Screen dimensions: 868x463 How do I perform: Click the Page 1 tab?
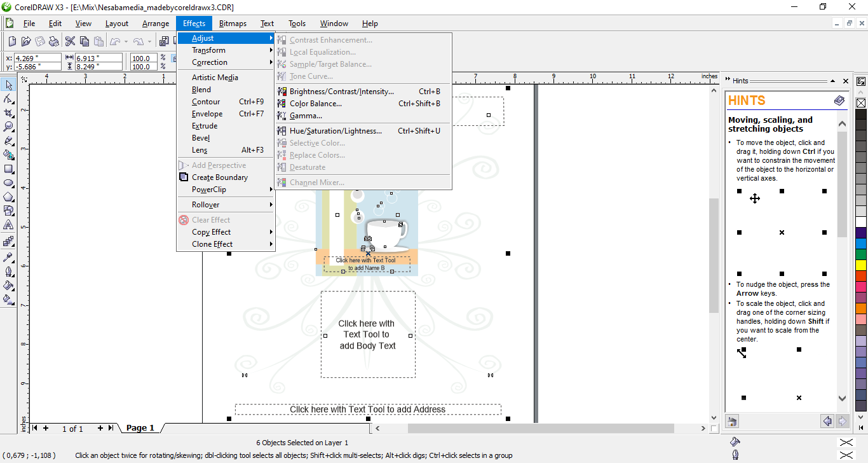click(140, 428)
